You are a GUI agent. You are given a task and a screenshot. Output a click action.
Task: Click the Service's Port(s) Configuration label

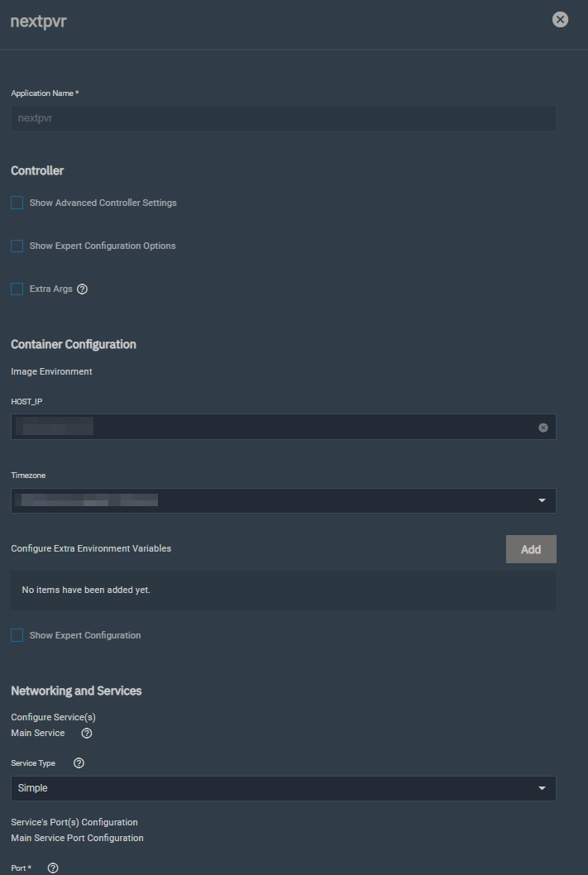click(74, 822)
